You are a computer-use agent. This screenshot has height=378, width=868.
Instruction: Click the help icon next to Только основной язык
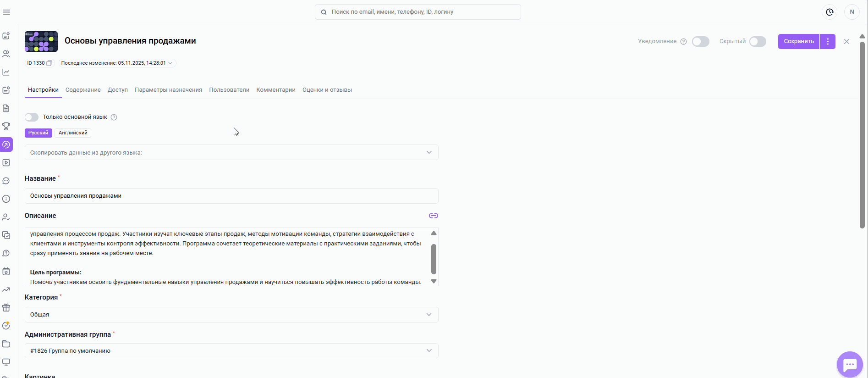click(x=114, y=117)
